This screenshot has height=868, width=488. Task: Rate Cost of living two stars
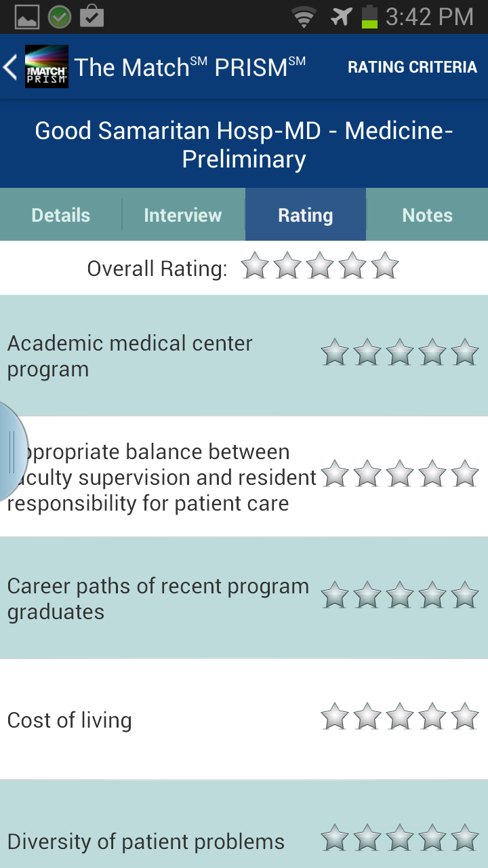(x=367, y=717)
